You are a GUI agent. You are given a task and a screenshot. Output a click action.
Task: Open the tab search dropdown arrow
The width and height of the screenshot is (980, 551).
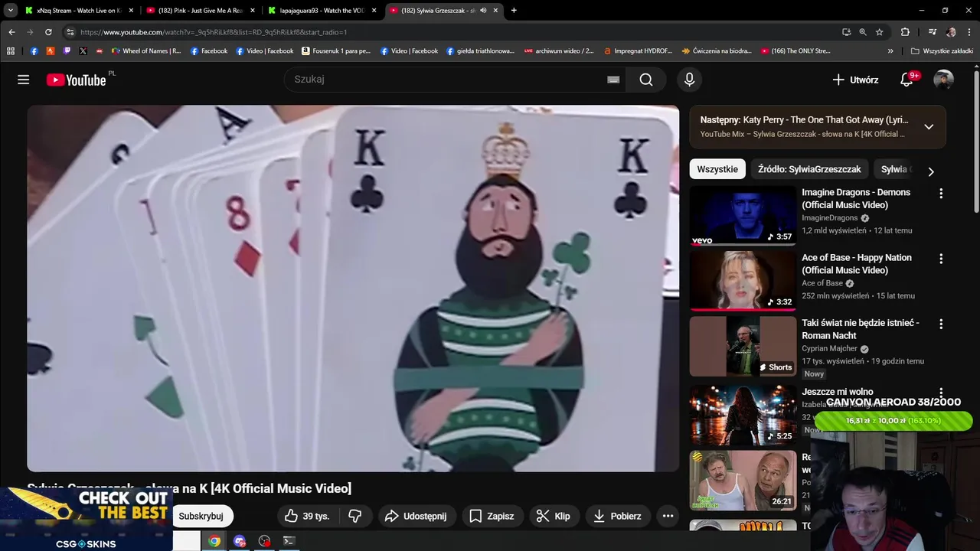pos(10,11)
